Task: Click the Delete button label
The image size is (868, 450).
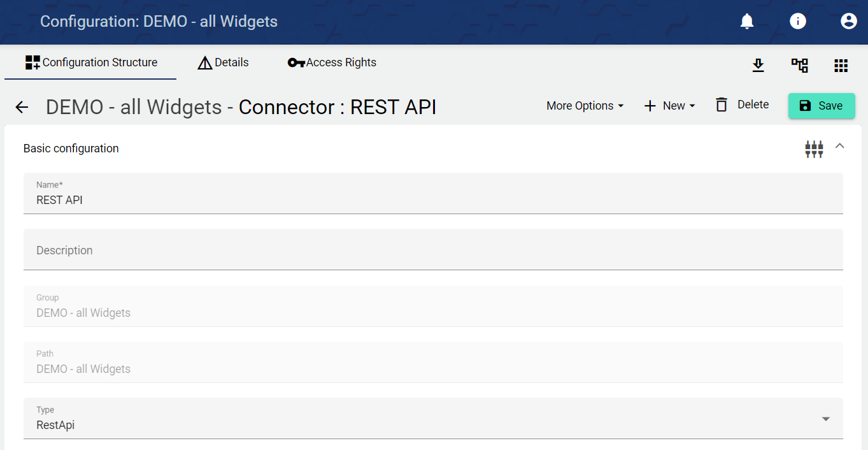Action: (x=753, y=105)
